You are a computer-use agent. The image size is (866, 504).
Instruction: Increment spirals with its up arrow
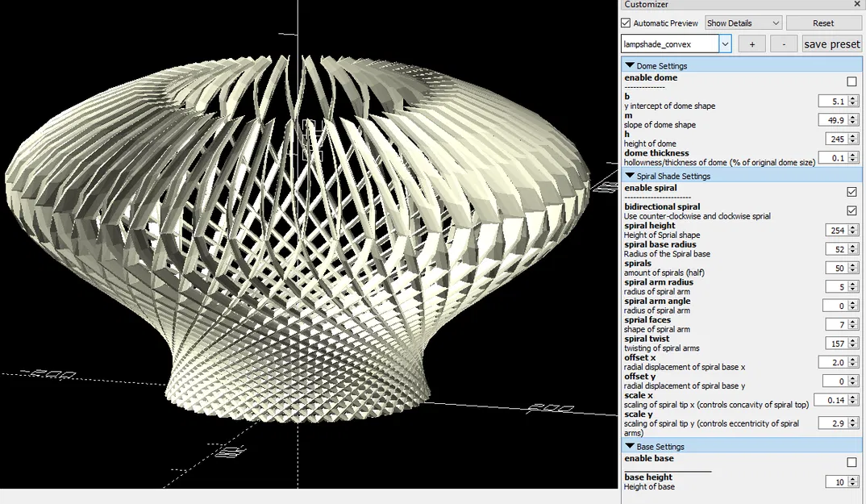tap(851, 264)
